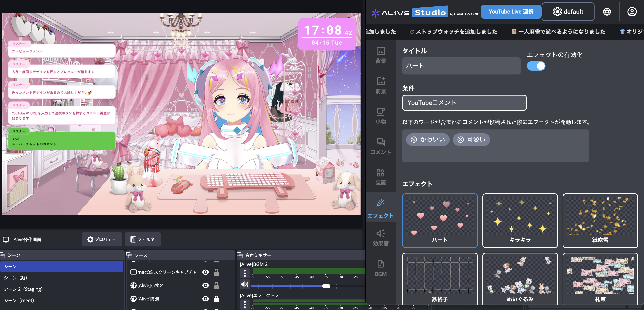The image size is (644, 310).
Task: Remove the 可愛い keyword tag
Action: coord(460,139)
